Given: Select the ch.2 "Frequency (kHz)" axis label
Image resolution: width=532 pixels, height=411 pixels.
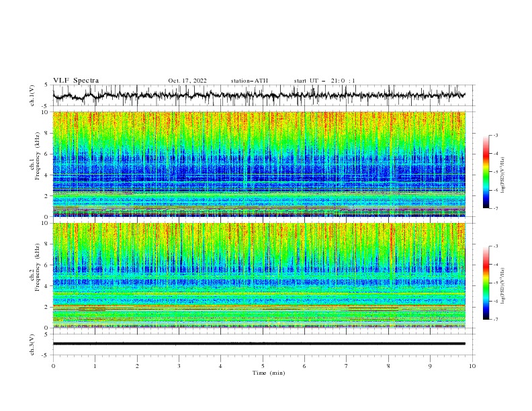Looking at the screenshot, I should 38,267.
